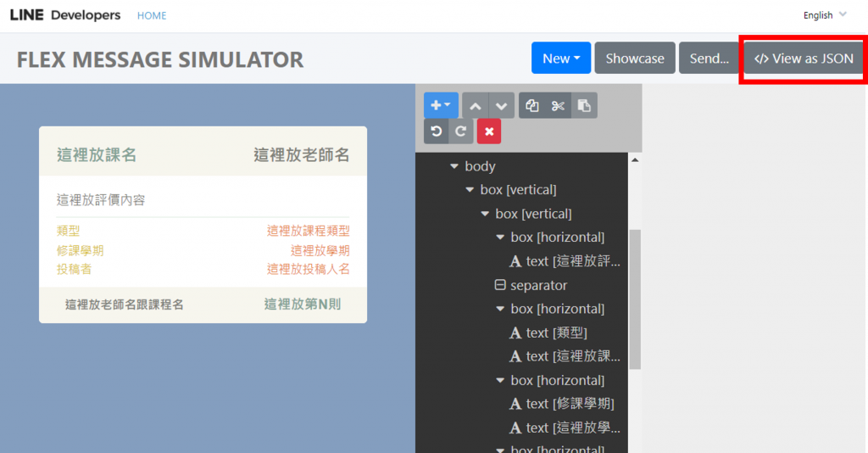Move selected component down with arrow icon
This screenshot has width=868, height=453.
coord(502,105)
